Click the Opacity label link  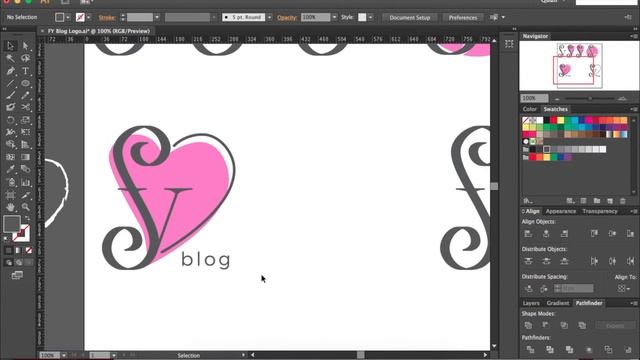(x=287, y=18)
